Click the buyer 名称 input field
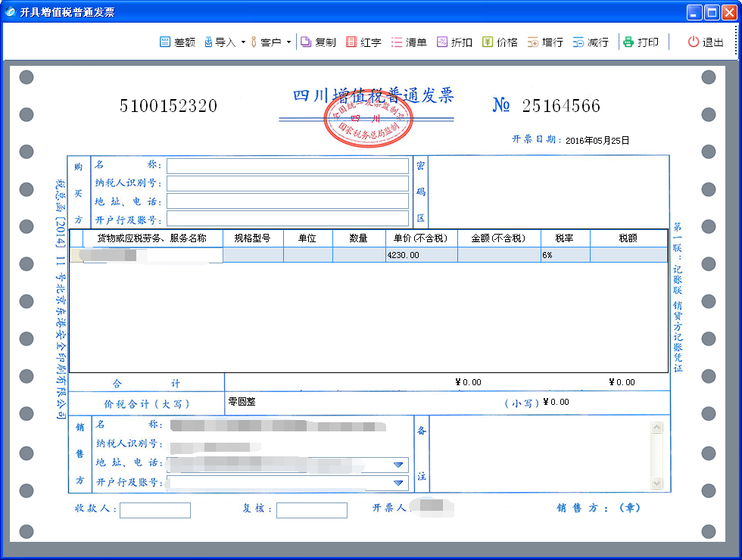 point(288,166)
